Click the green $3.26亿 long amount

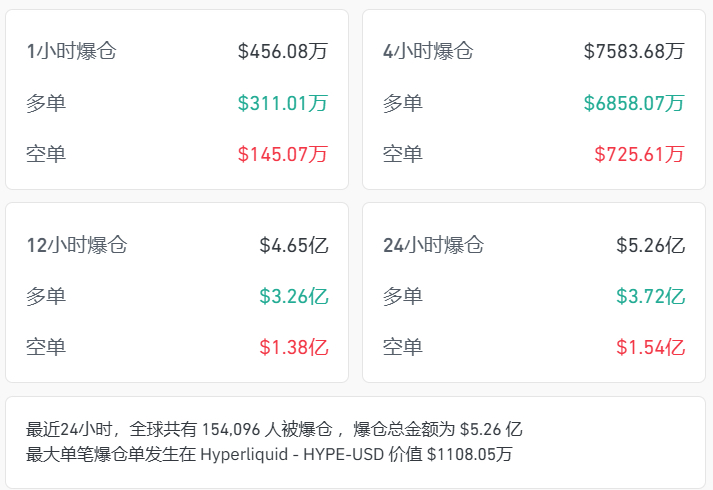pyautogui.click(x=294, y=297)
